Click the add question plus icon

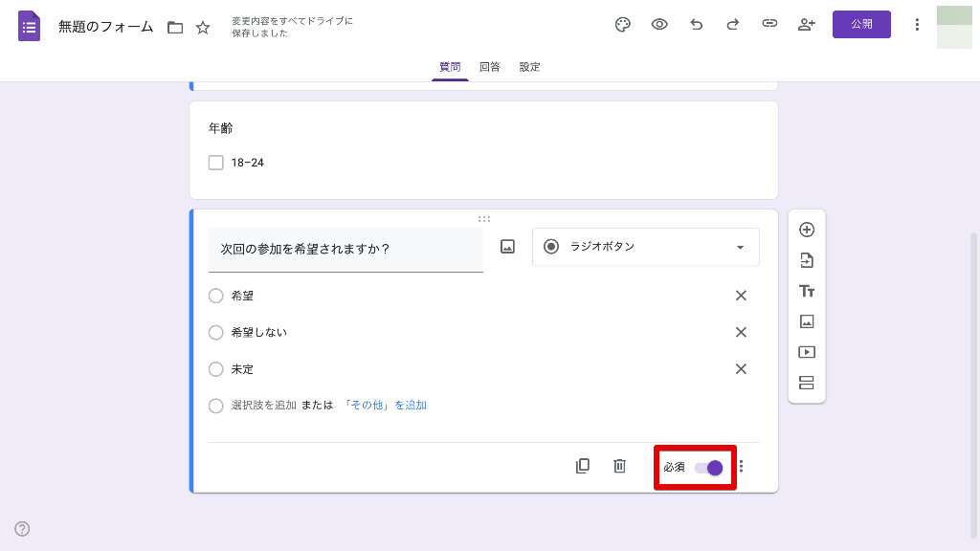click(807, 230)
